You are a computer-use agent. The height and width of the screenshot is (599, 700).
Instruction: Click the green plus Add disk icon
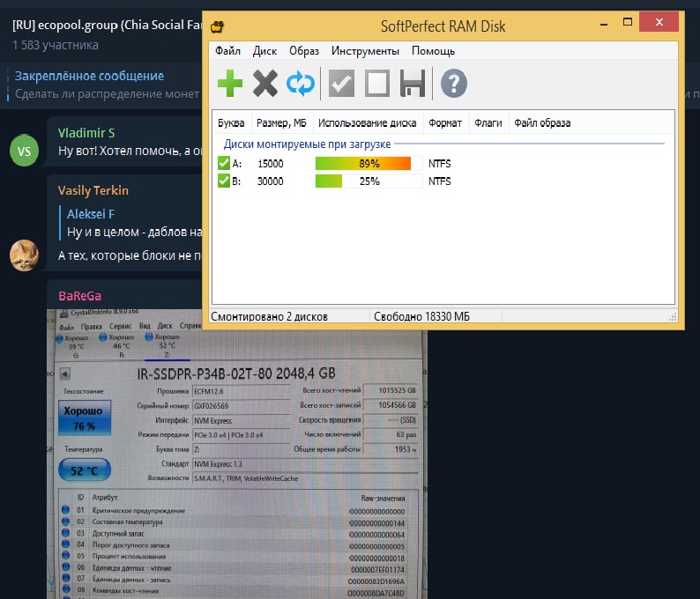[230, 84]
